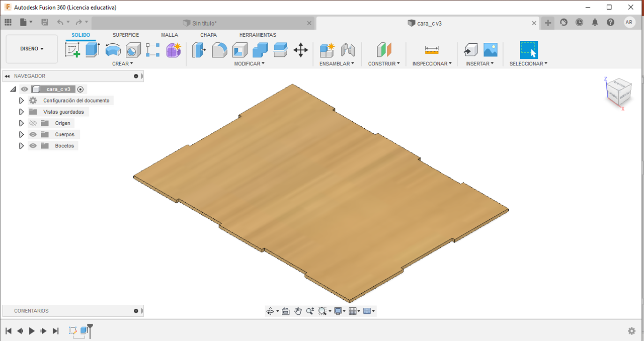Select the Insert Derive tool

[470, 50]
